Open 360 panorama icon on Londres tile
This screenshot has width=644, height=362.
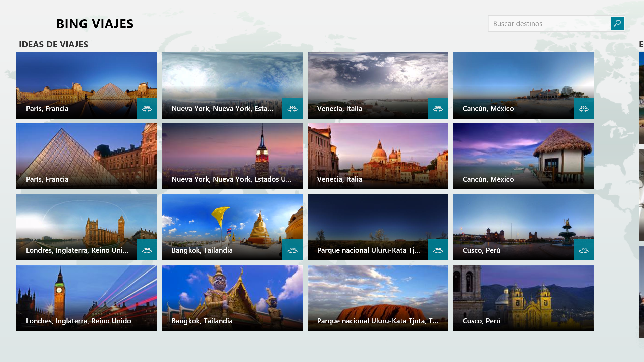point(147,250)
